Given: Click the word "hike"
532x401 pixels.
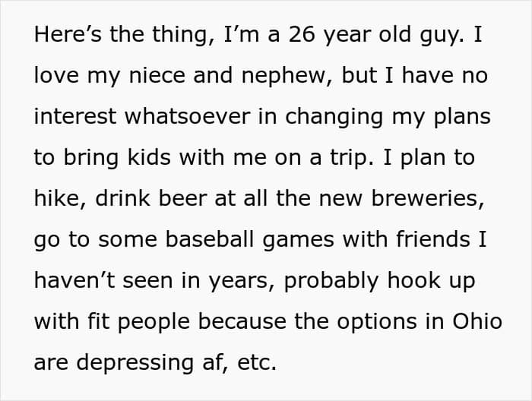Looking at the screenshot, I should point(57,198).
